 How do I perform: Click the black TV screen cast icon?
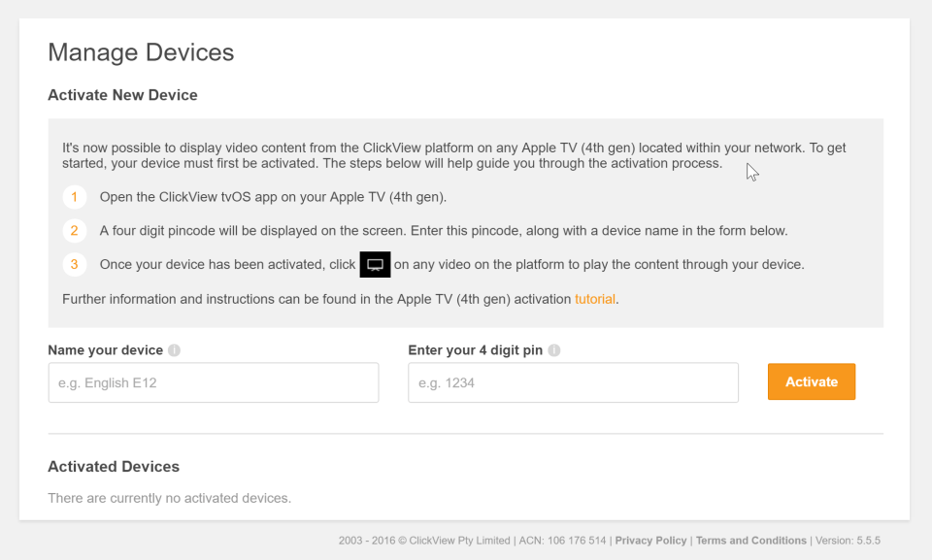pos(375,264)
